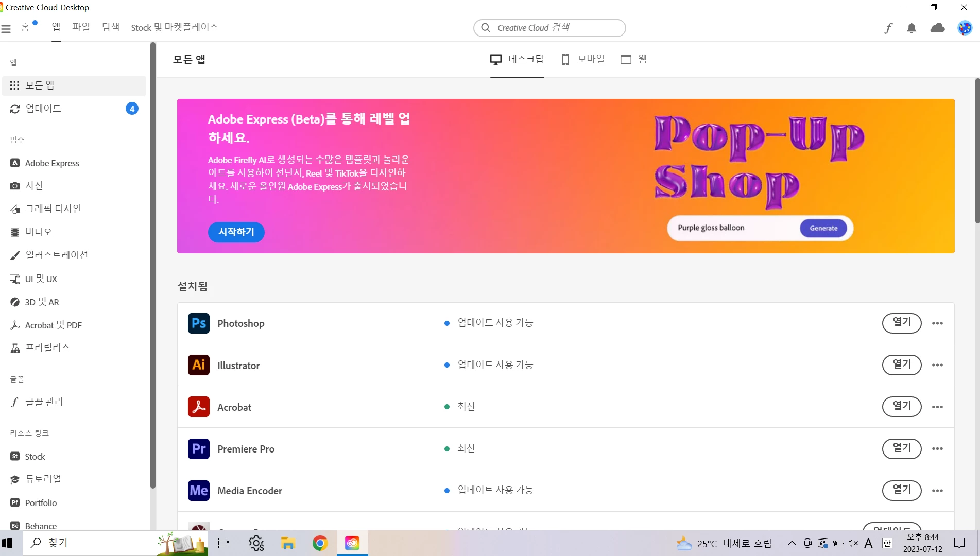
Task: Select the 모바일 platform tab
Action: 583,59
